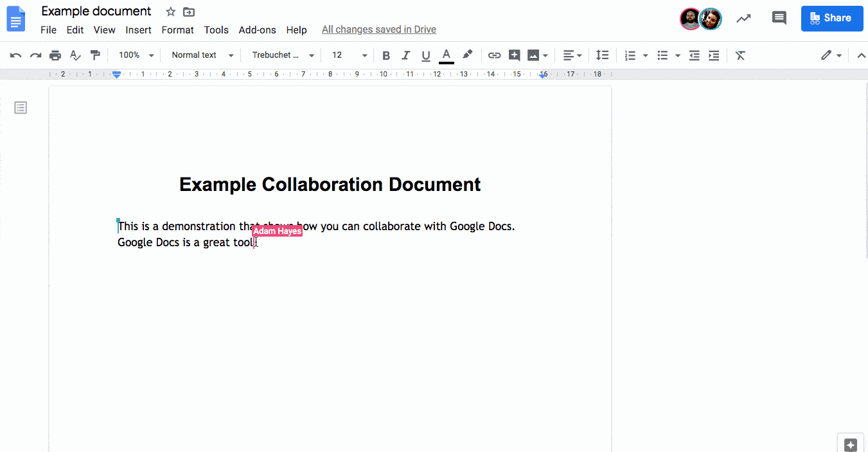
Task: Select the Paint format tool
Action: click(95, 55)
